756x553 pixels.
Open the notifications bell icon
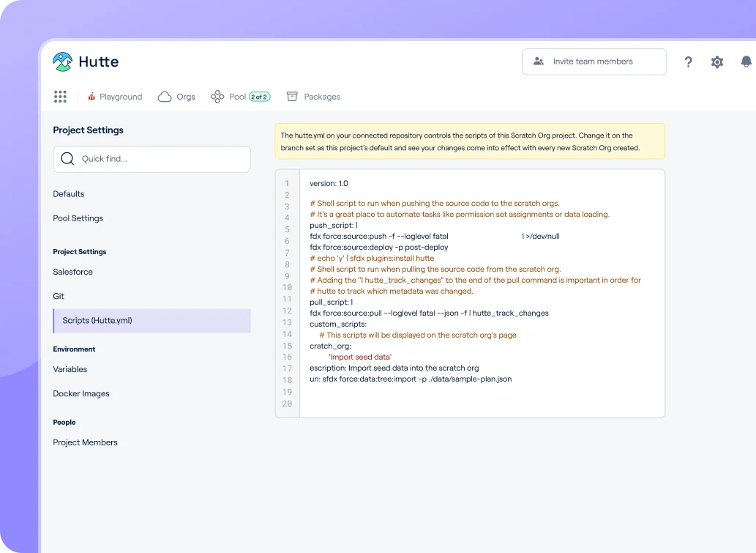tap(746, 62)
